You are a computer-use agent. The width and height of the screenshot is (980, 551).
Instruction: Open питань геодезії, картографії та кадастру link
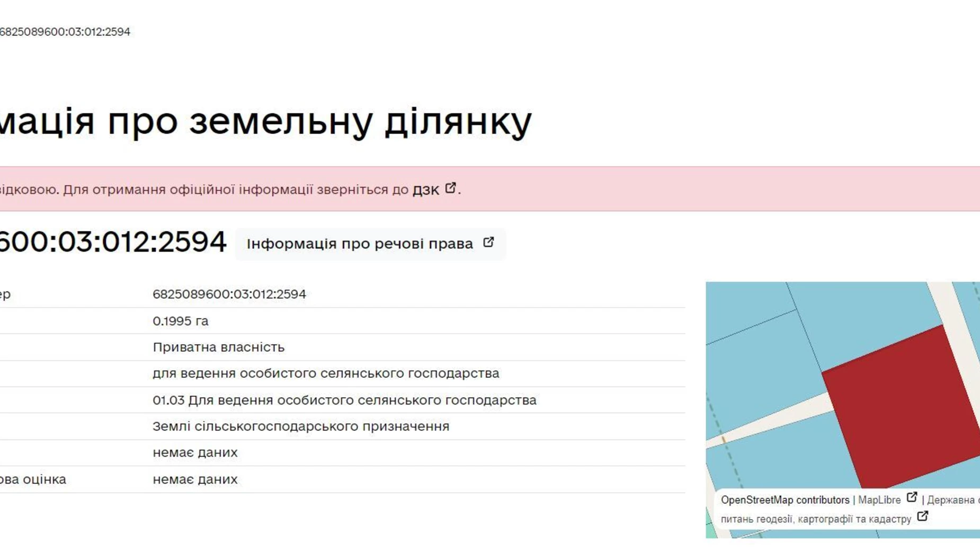816,519
